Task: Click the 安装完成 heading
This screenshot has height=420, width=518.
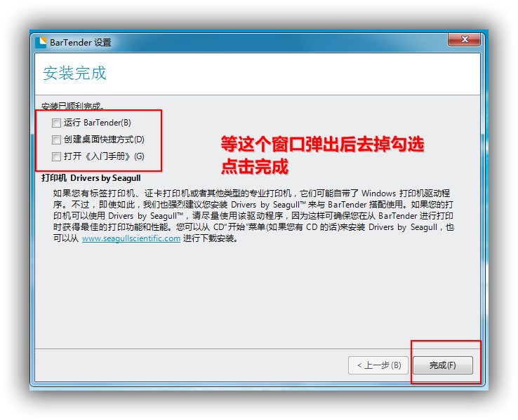Action: (x=75, y=74)
